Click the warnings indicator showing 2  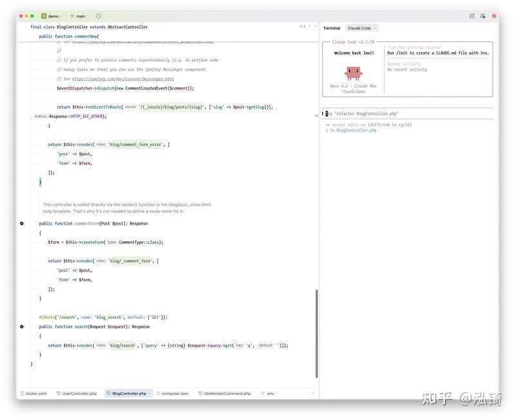click(303, 26)
